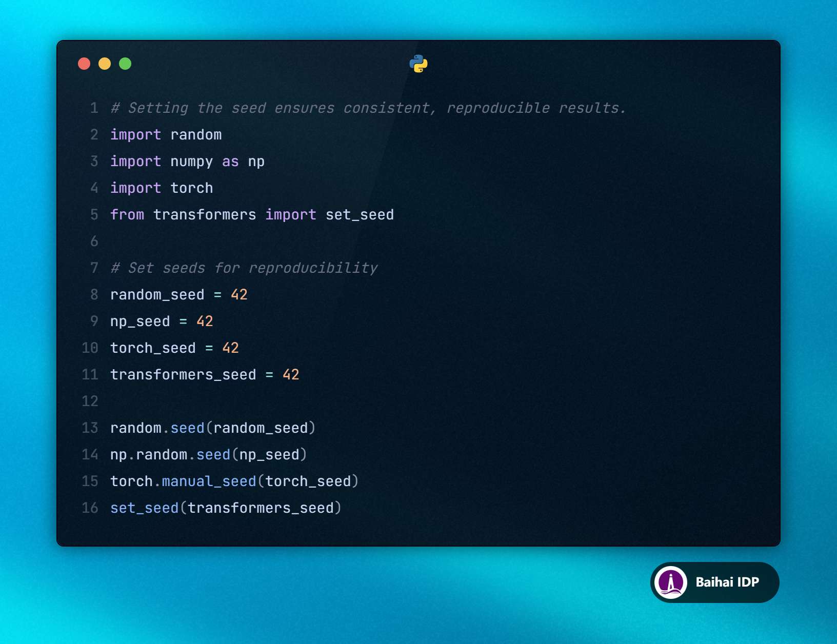Click line number 6
This screenshot has width=837, height=644.
pos(94,241)
